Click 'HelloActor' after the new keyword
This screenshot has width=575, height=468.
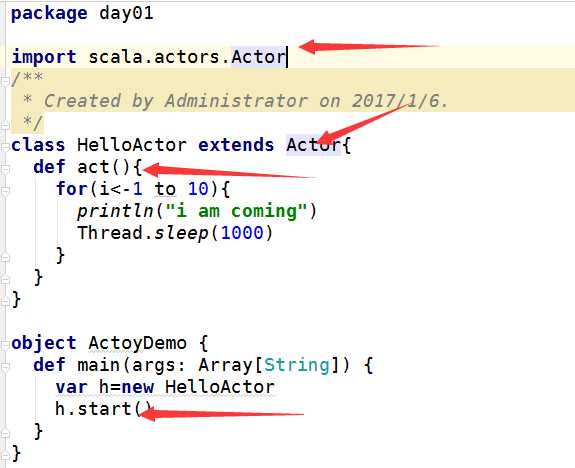220,387
